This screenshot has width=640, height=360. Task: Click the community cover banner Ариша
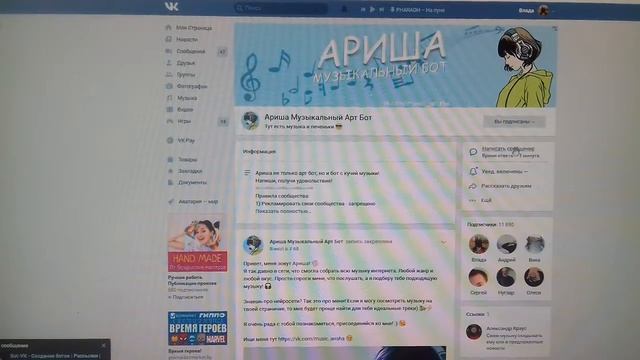tap(396, 66)
